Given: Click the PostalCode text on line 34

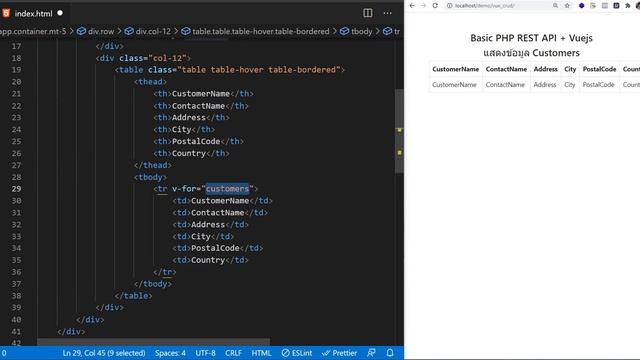Looking at the screenshot, I should (215, 248).
